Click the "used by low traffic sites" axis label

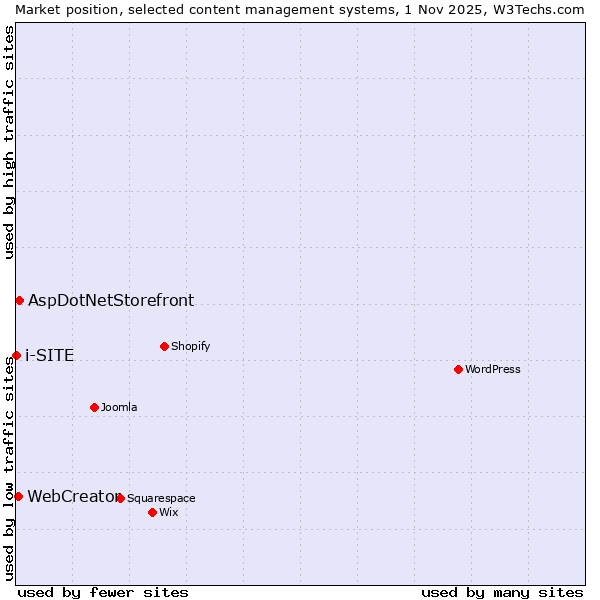click(9, 470)
